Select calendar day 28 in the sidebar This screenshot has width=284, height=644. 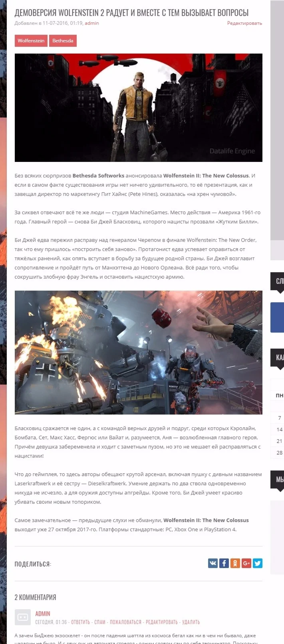click(x=279, y=453)
